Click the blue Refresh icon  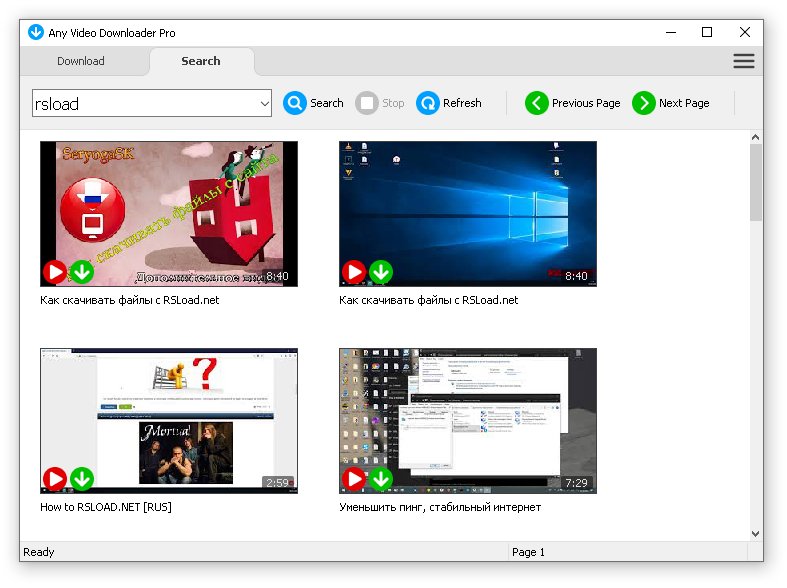[x=428, y=103]
